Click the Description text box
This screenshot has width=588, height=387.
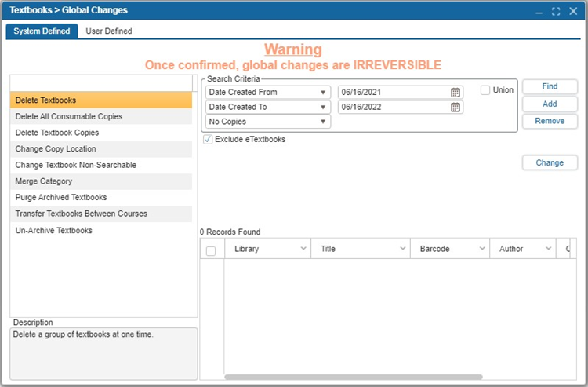103,353
